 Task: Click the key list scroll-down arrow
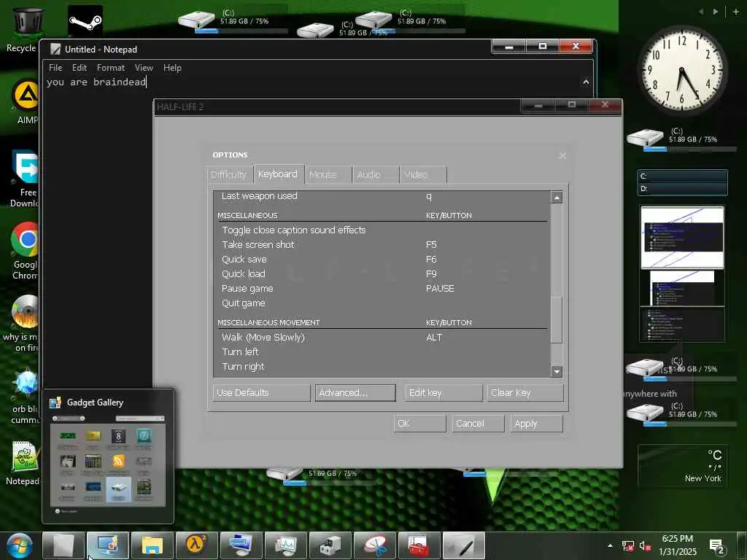(557, 371)
